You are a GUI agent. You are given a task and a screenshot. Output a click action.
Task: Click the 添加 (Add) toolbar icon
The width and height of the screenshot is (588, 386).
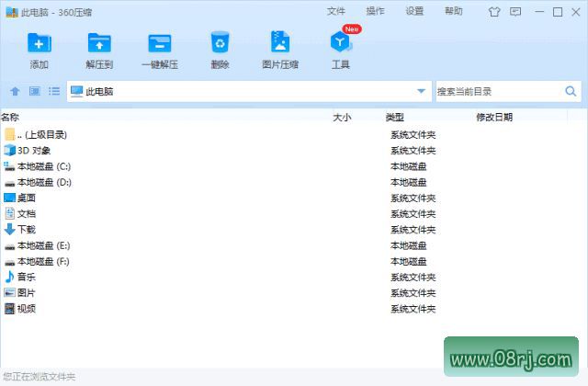[39, 43]
